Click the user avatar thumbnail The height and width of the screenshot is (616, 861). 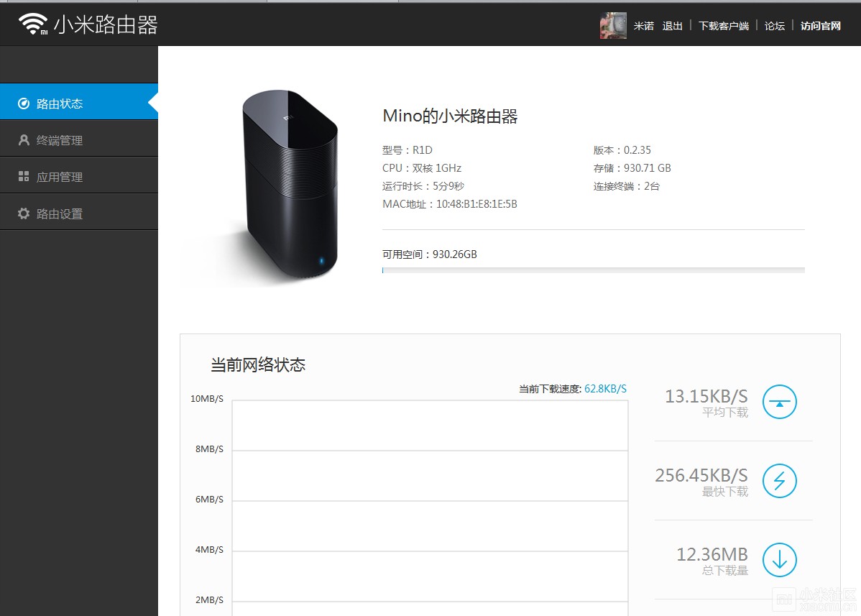coord(612,25)
